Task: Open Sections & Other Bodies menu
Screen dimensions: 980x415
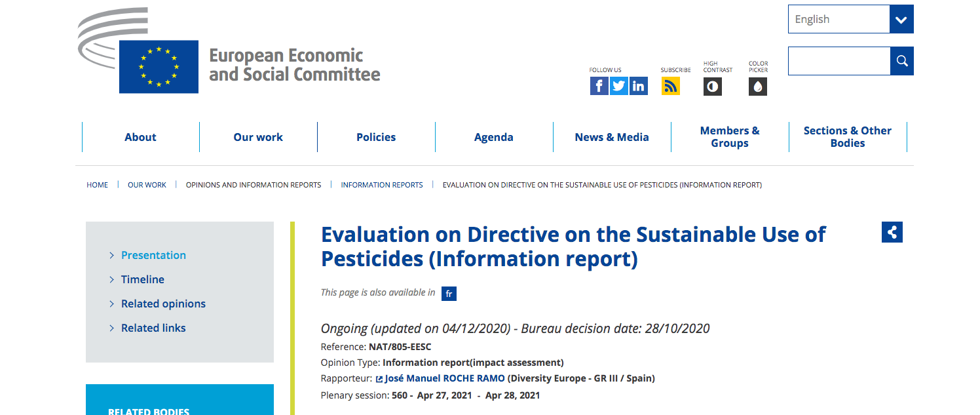Action: [847, 137]
